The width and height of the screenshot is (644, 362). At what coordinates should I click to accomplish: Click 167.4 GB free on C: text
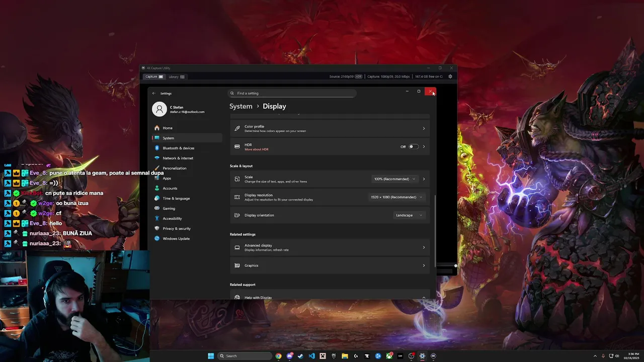pyautogui.click(x=429, y=76)
